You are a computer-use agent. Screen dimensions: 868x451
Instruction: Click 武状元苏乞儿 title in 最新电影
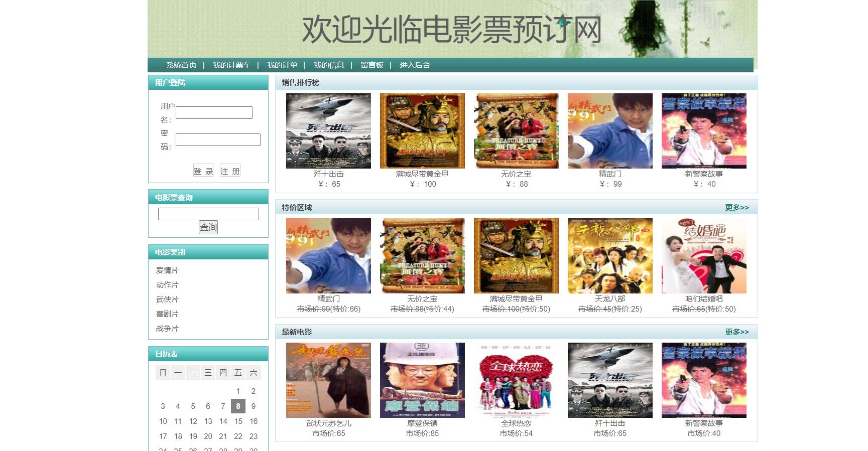point(328,423)
